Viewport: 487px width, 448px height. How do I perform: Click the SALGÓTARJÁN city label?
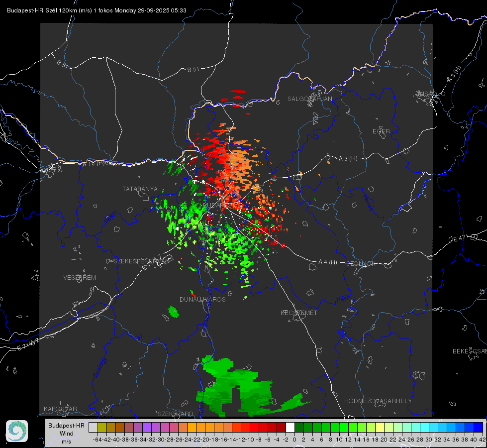pyautogui.click(x=309, y=99)
